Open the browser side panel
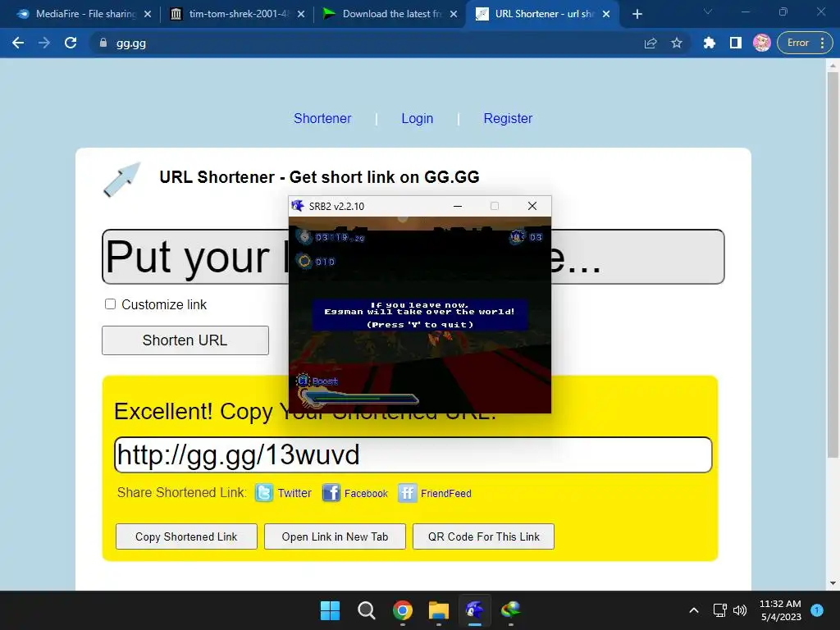 click(x=736, y=43)
